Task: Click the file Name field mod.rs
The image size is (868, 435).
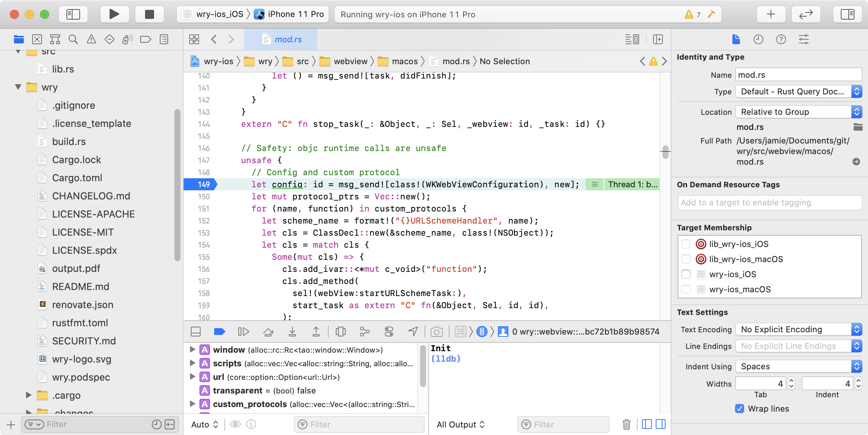Action: 798,75
